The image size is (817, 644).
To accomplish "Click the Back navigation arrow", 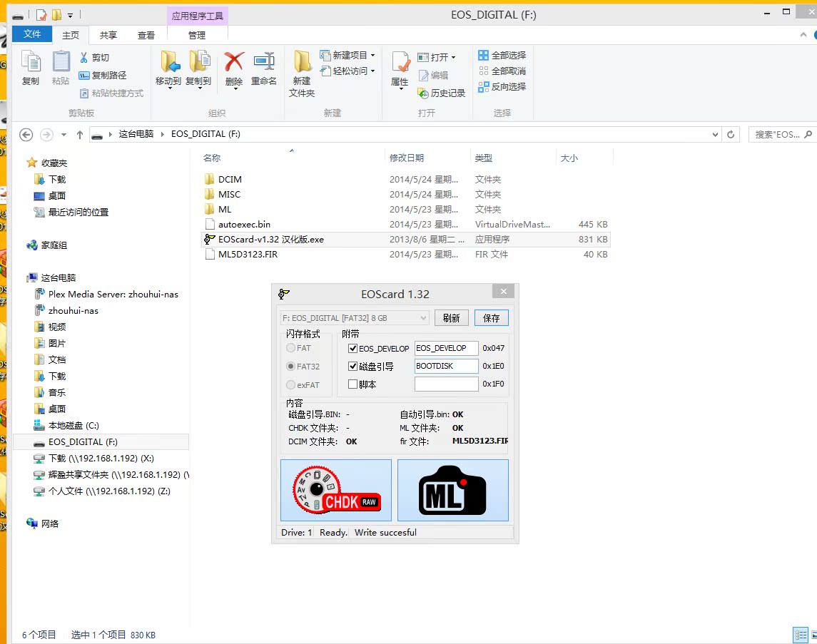I will [x=26, y=135].
